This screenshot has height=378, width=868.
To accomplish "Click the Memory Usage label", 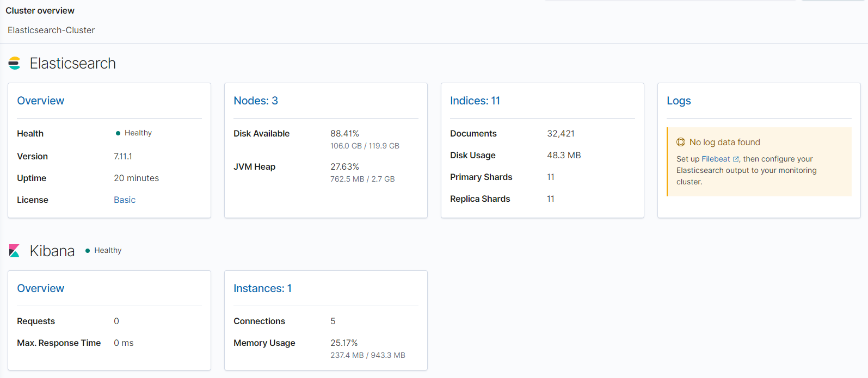I will click(x=264, y=343).
